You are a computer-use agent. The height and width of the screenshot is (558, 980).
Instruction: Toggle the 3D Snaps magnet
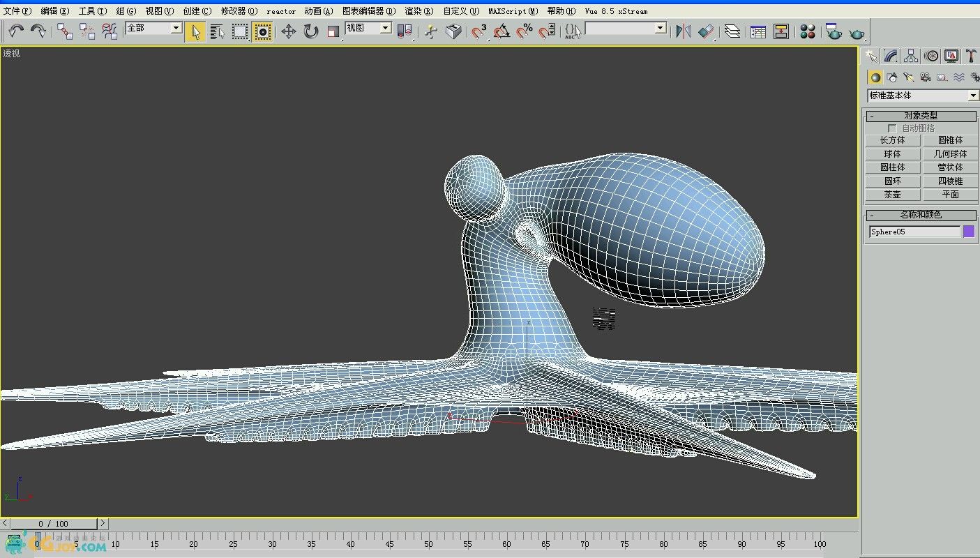pyautogui.click(x=479, y=31)
